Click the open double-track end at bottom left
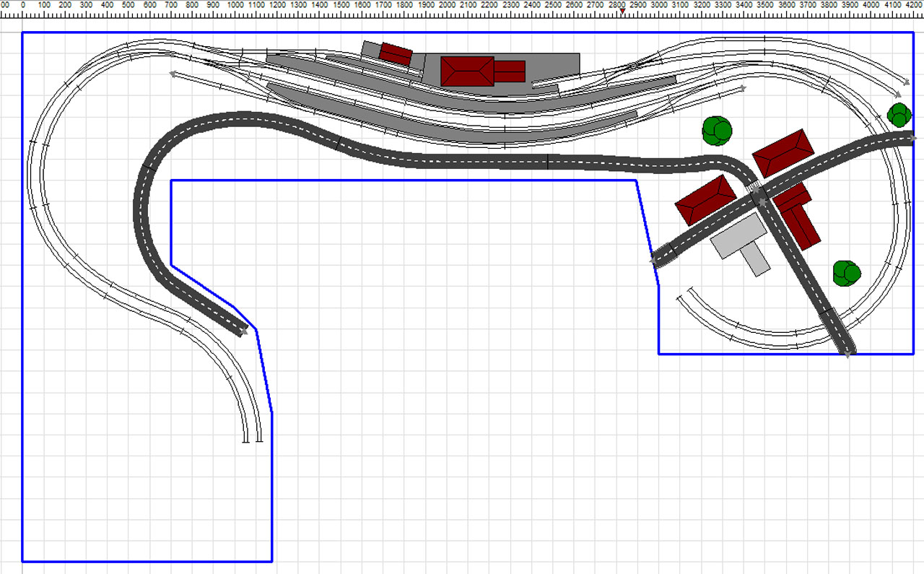924x574 pixels. [x=253, y=439]
